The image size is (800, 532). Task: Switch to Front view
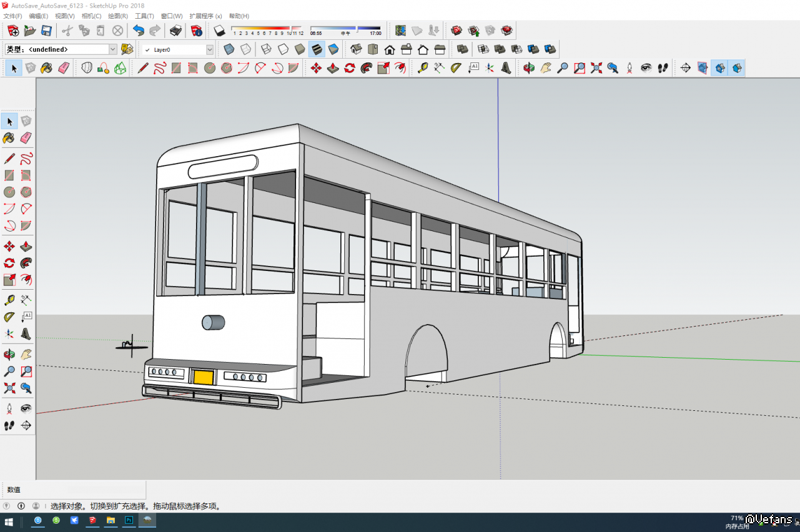[390, 49]
